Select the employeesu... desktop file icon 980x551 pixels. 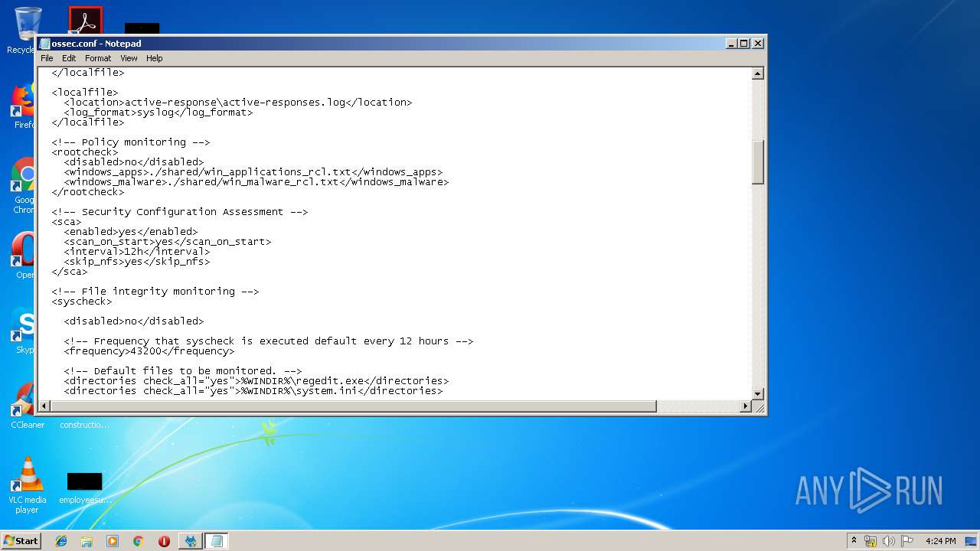click(x=84, y=488)
